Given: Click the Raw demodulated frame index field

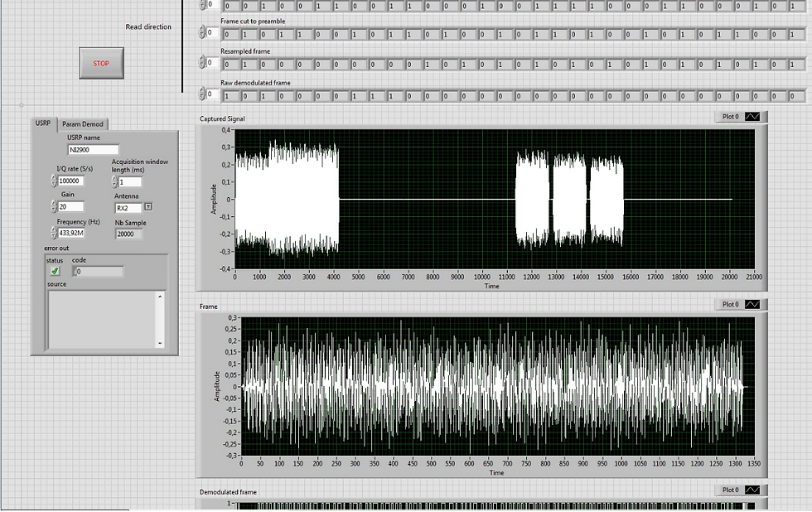Looking at the screenshot, I should tap(212, 94).
